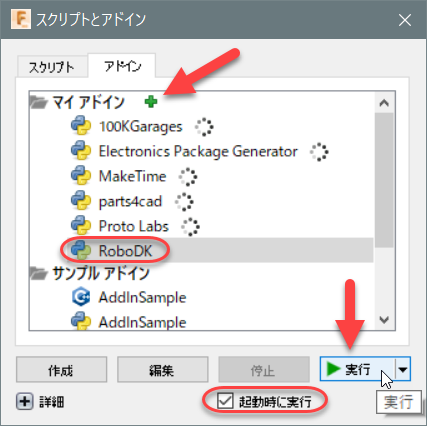
Task: Switch to the スクリプト tab
Action: pos(52,67)
